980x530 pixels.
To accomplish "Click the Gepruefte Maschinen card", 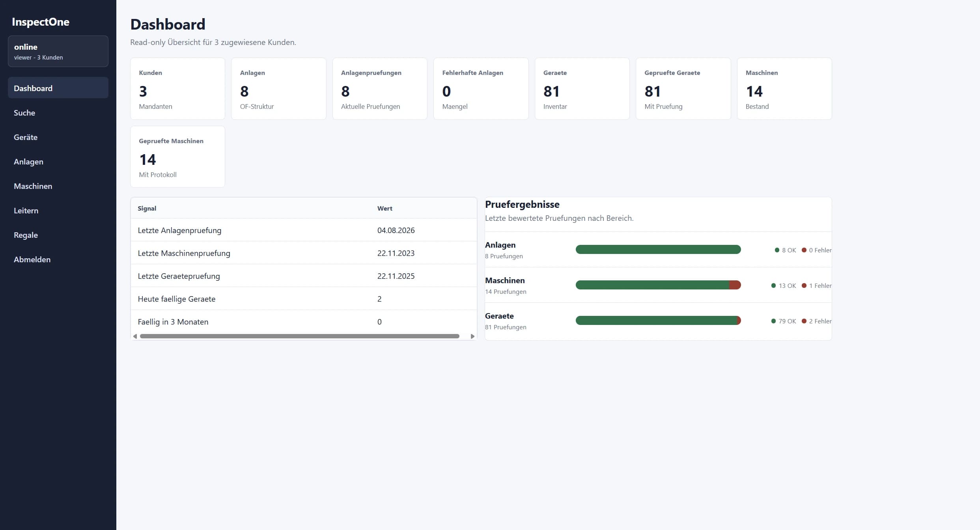I will coord(177,157).
